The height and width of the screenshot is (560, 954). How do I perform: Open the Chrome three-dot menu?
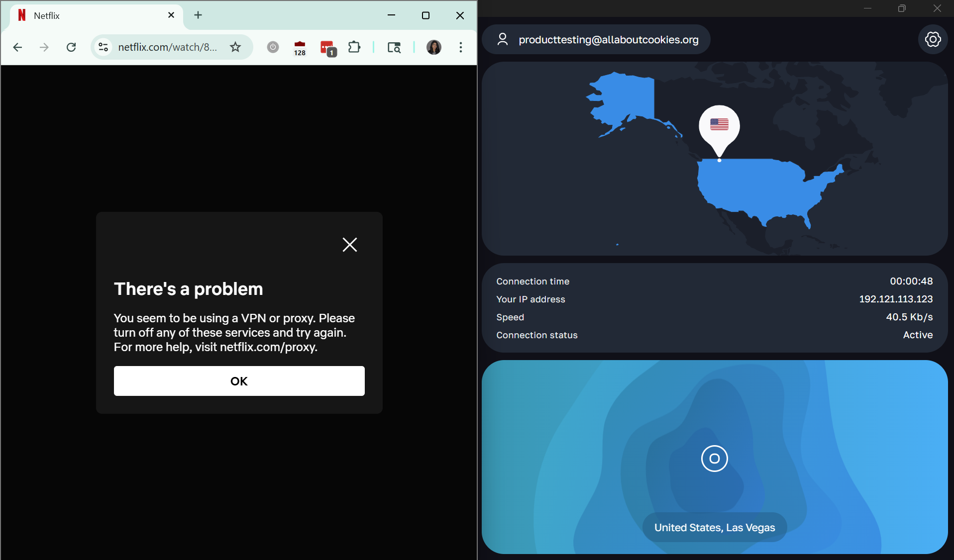(461, 47)
